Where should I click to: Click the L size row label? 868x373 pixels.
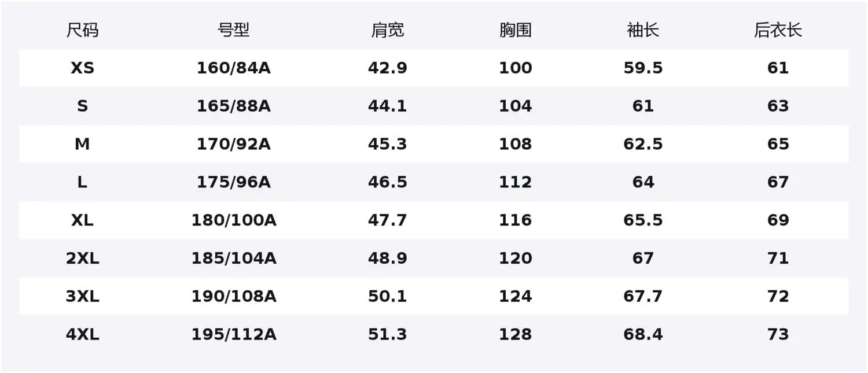[82, 182]
